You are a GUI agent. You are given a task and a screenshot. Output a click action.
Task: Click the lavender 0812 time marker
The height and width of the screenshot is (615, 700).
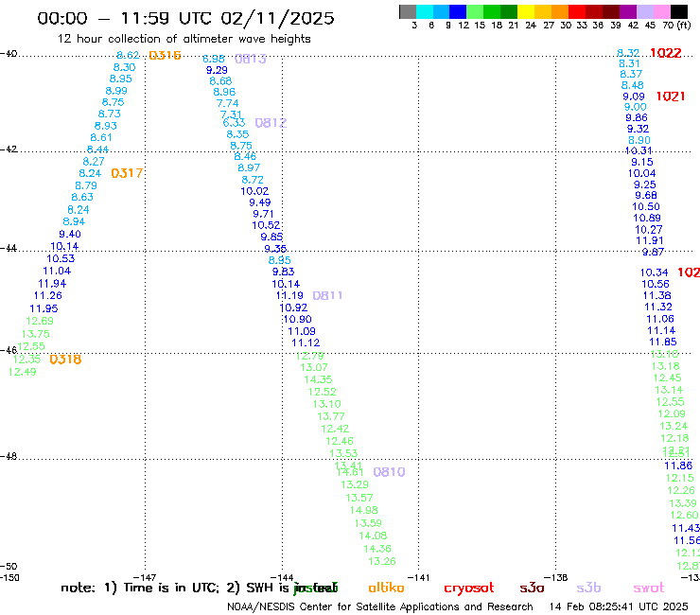point(271,123)
